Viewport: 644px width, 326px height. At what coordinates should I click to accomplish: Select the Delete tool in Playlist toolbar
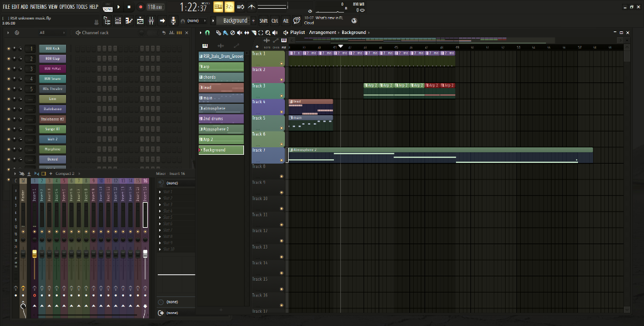[233, 33]
